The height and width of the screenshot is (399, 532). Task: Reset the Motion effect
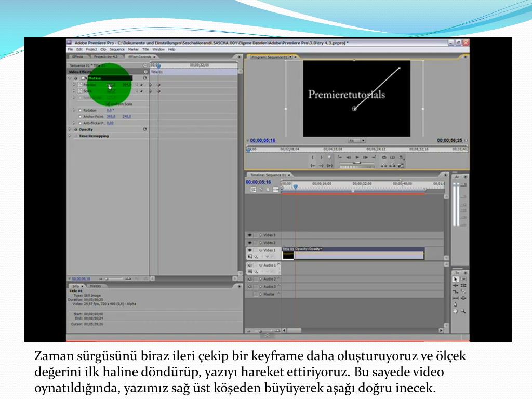145,78
